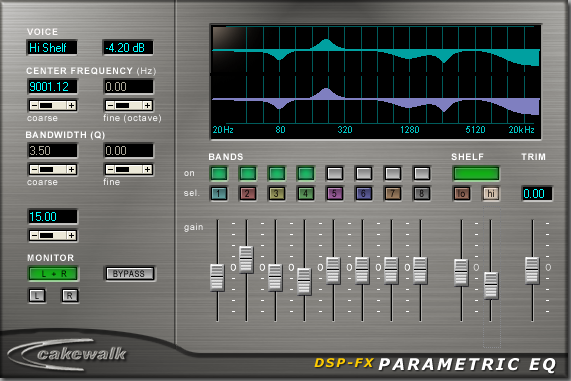571x381 pixels.
Task: Click the BYPASS button
Action: point(130,274)
